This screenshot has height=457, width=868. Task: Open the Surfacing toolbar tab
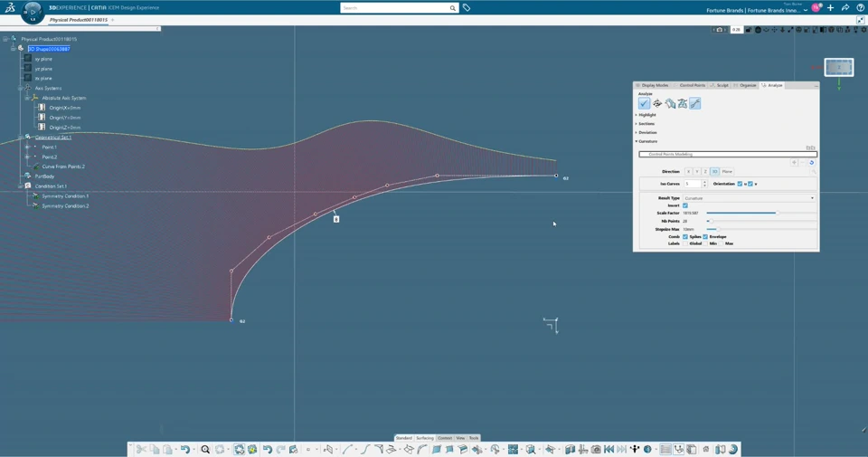(425, 438)
